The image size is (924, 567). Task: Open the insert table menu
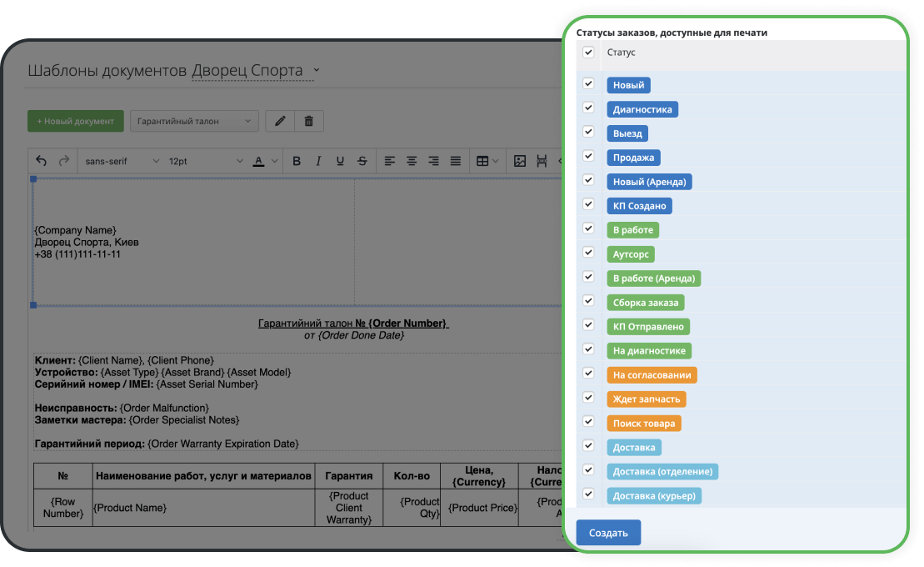[x=487, y=161]
